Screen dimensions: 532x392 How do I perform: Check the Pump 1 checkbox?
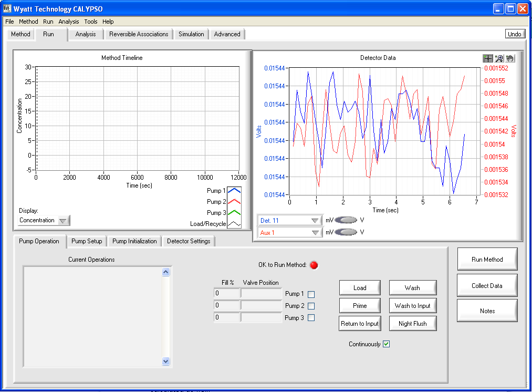click(x=311, y=294)
